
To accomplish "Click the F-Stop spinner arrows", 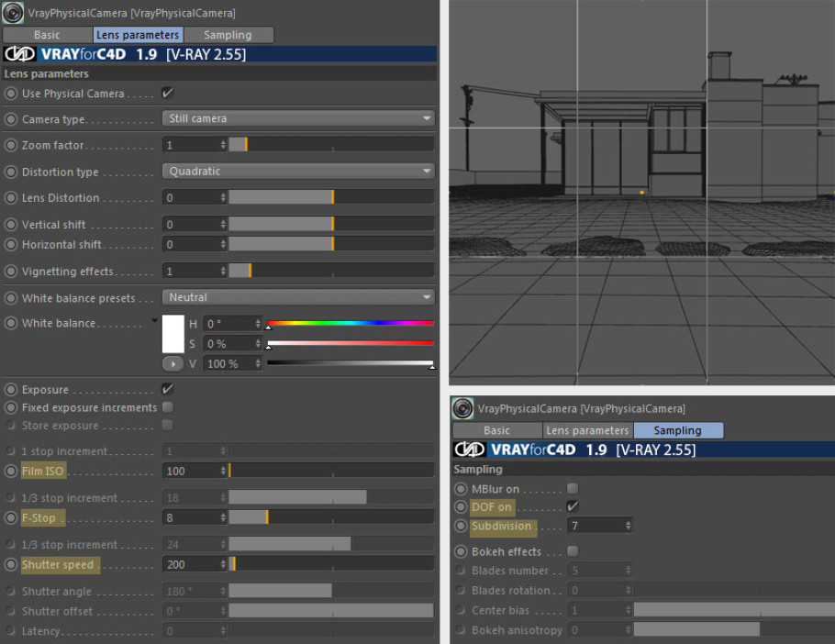I will click(x=223, y=517).
